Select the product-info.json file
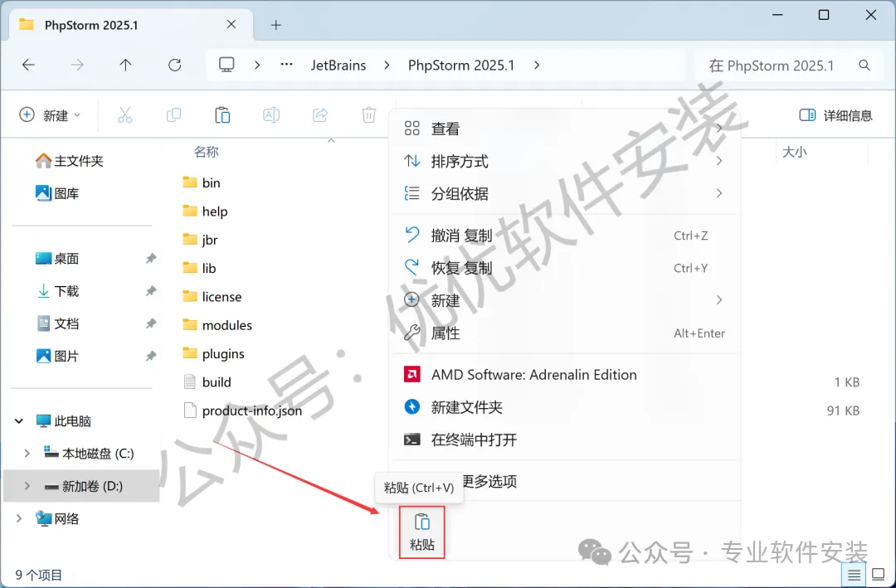This screenshot has height=588, width=896. coord(242,411)
